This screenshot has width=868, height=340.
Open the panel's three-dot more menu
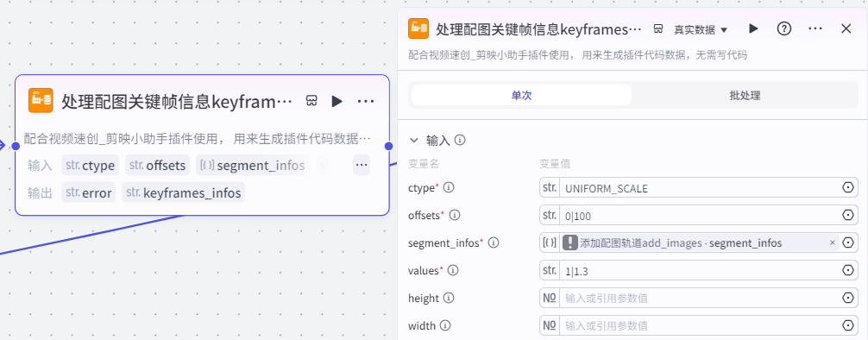pos(815,28)
